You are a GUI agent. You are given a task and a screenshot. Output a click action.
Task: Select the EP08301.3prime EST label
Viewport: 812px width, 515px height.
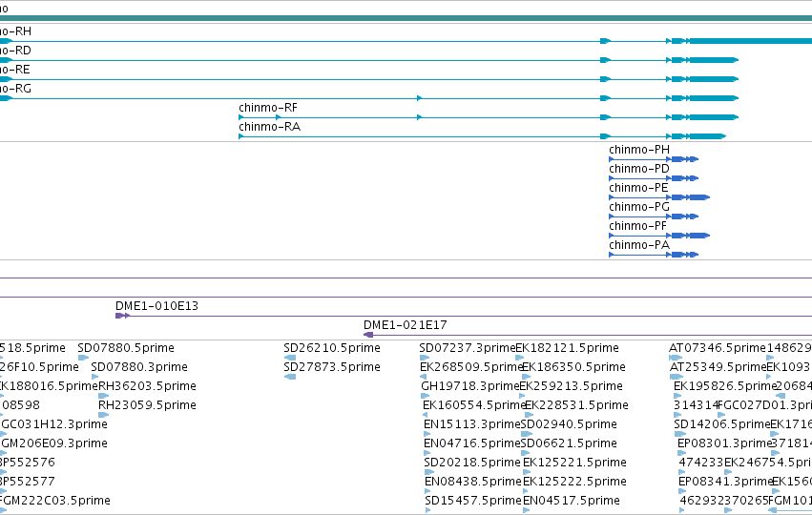tap(724, 443)
